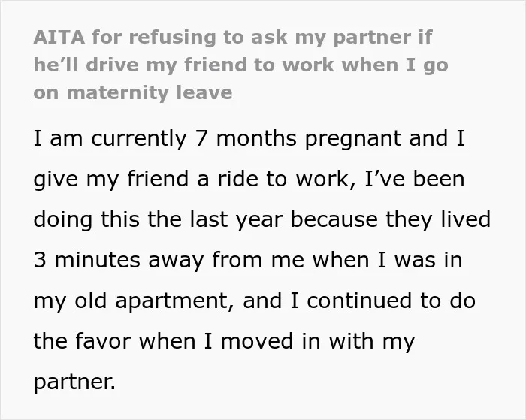Click the post title beginning 'AITA for refusing'
The height and width of the screenshot is (420, 526).
[241, 65]
